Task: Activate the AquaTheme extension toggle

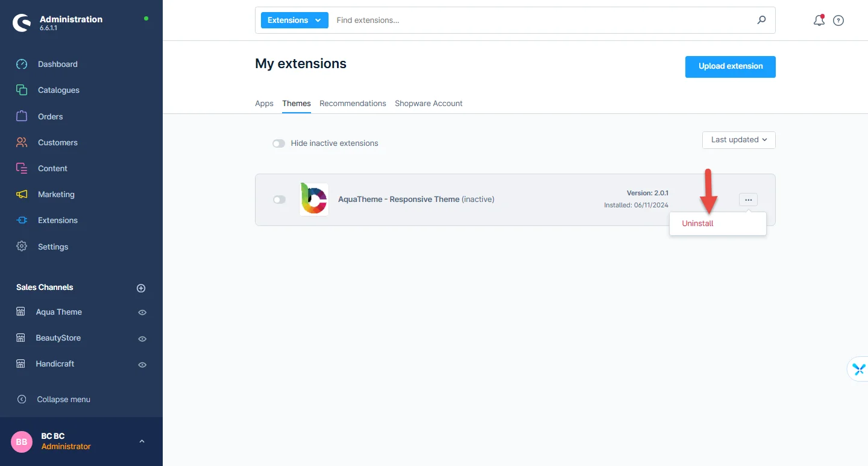Action: 279,200
